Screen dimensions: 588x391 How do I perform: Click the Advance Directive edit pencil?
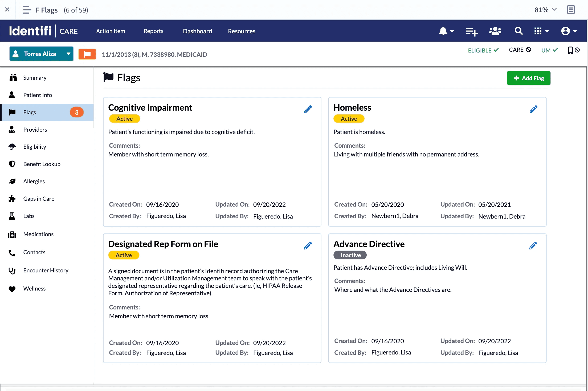[x=533, y=246]
